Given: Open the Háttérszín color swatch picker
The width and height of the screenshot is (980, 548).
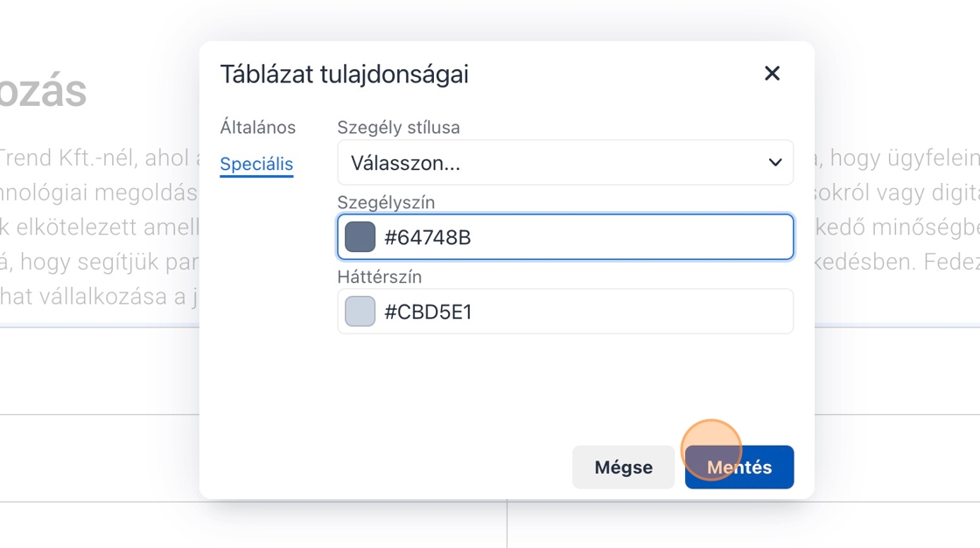Looking at the screenshot, I should 360,312.
